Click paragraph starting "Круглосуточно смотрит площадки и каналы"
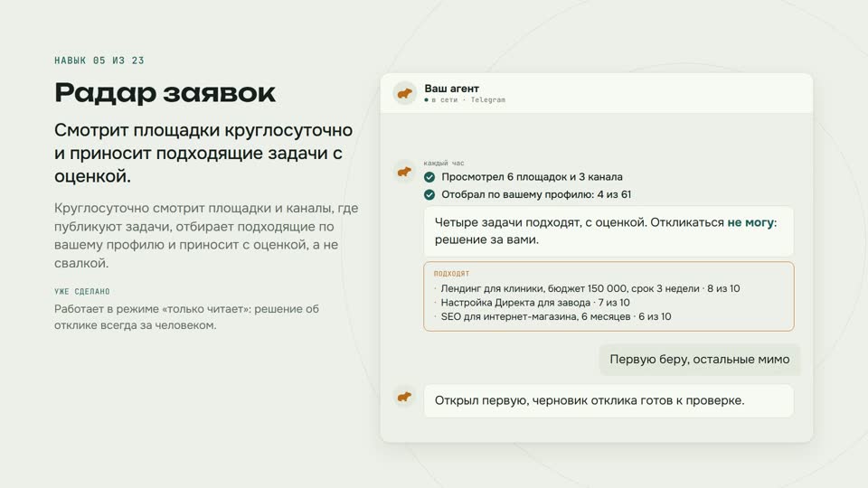 point(206,236)
